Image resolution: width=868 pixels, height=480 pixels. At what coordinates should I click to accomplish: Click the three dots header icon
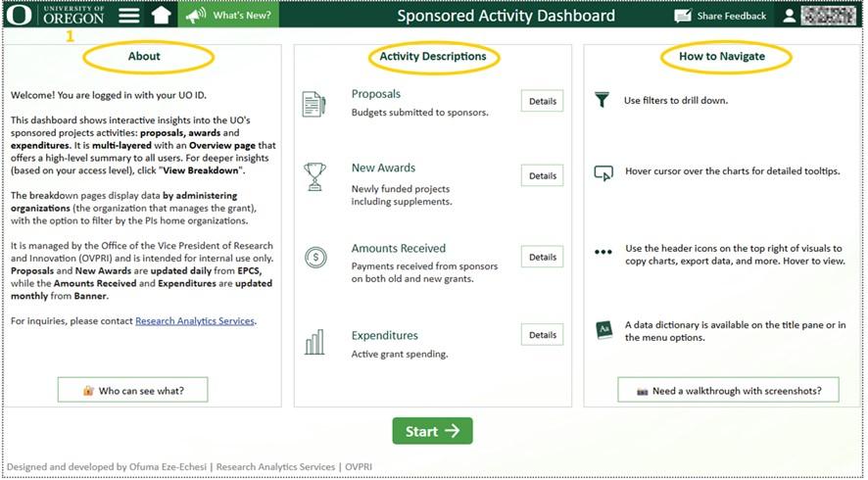[603, 252]
